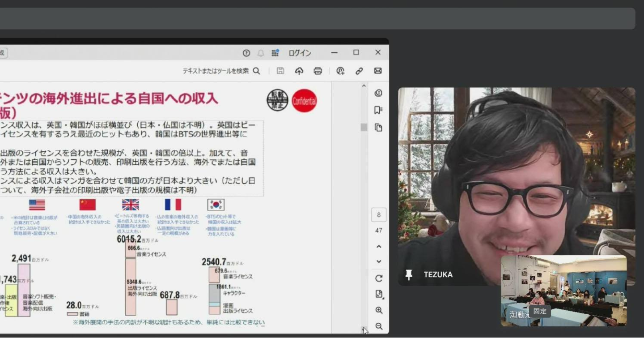Go to next page with down chevron

tap(379, 261)
